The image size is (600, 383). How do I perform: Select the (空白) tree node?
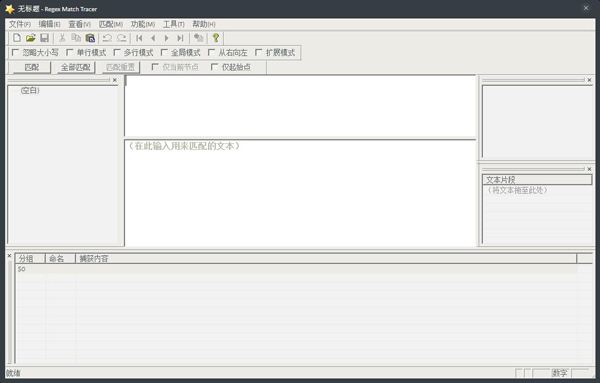pyautogui.click(x=30, y=90)
